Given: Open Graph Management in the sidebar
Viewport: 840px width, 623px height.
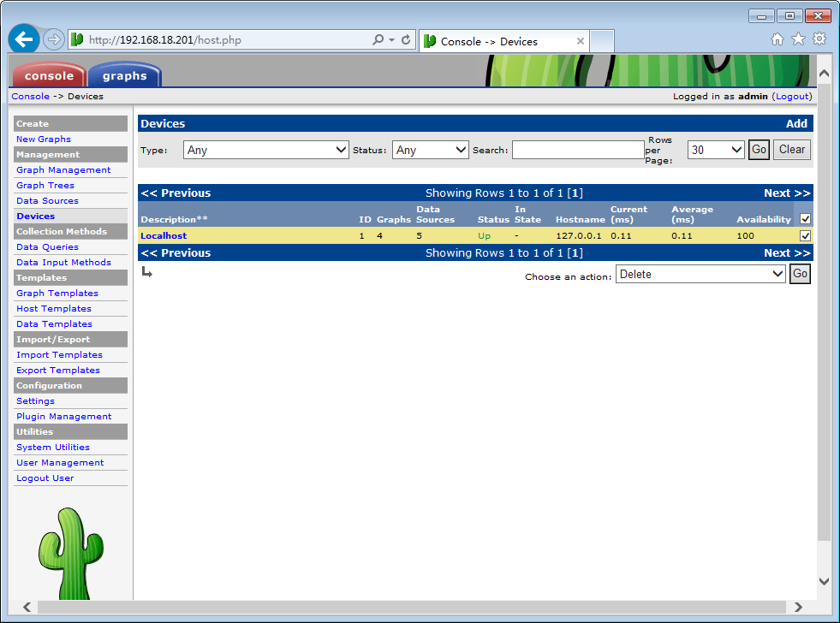Looking at the screenshot, I should point(63,170).
